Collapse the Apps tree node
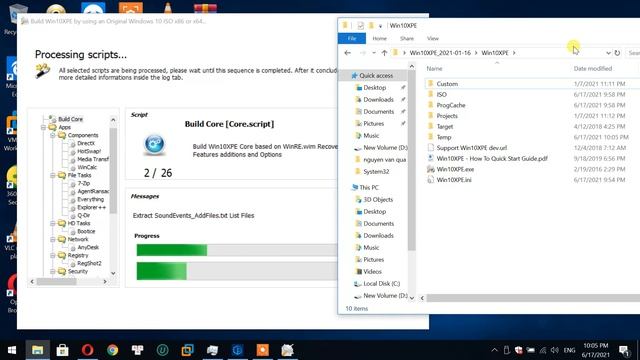Image resolution: width=640 pixels, height=360 pixels. pyautogui.click(x=43, y=127)
